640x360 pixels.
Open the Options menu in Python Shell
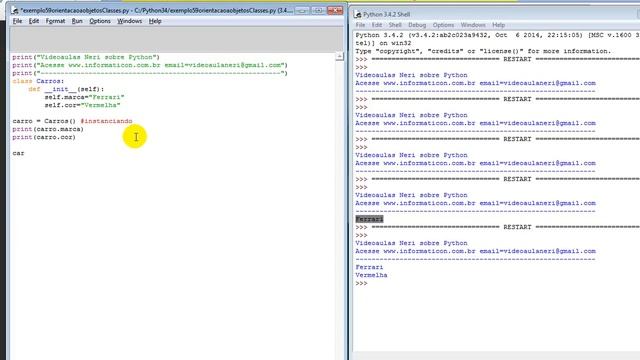point(443,25)
